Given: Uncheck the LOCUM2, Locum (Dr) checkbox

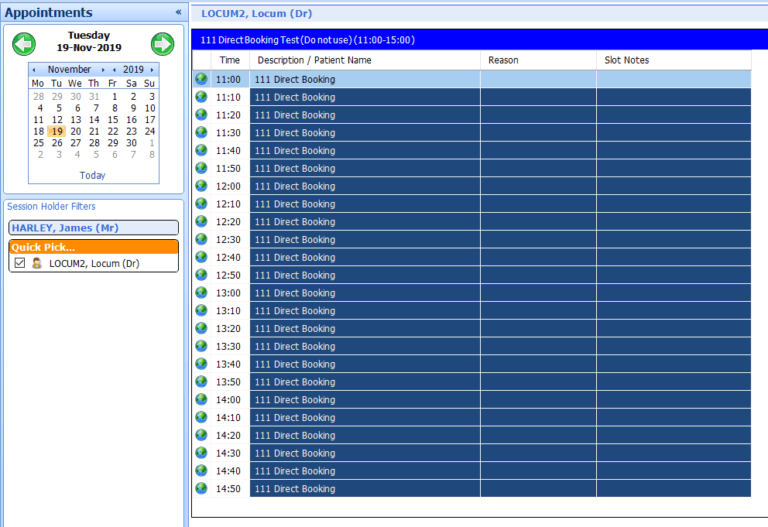Looking at the screenshot, I should point(20,263).
